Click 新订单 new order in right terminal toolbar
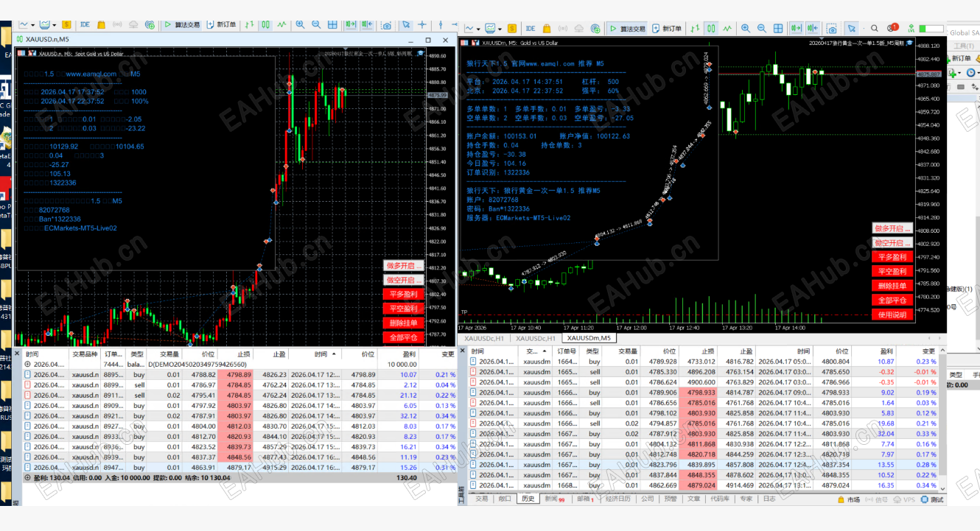This screenshot has width=980, height=531. [x=665, y=29]
